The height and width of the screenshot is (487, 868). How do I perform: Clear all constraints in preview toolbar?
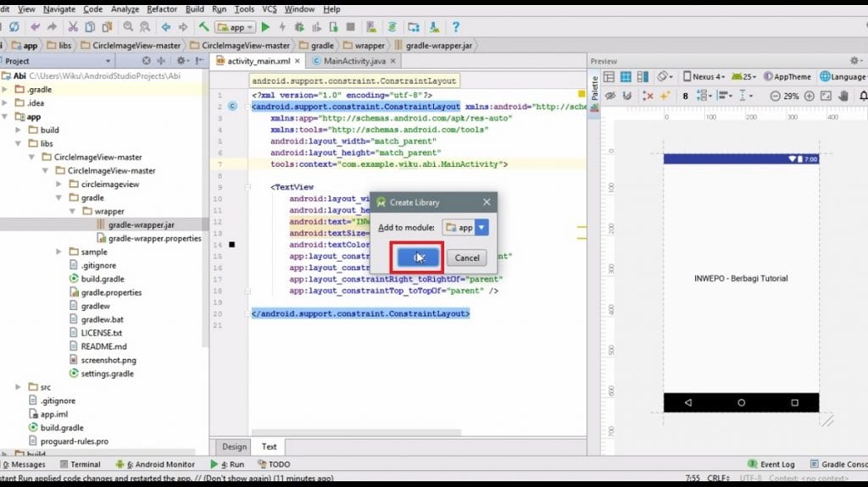[x=647, y=96]
